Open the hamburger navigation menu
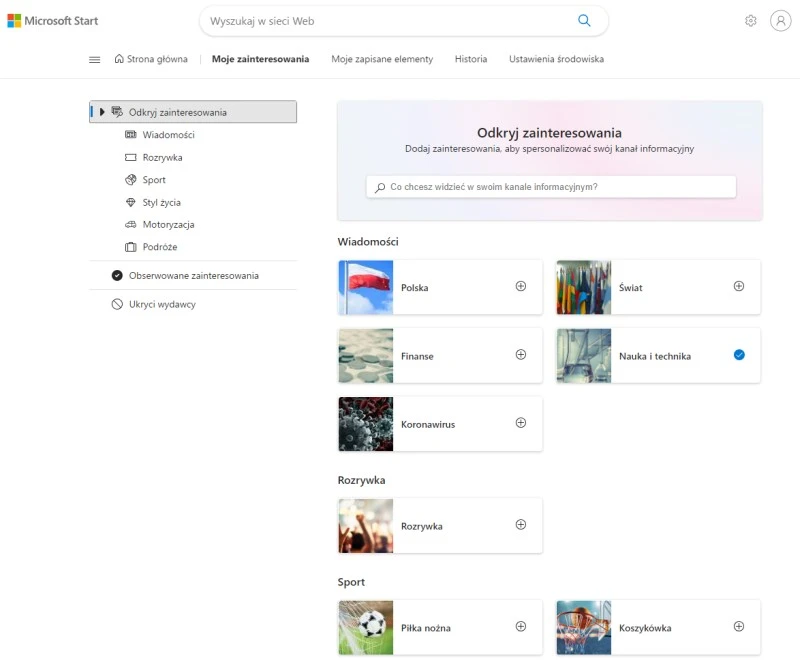800x660 pixels. pyautogui.click(x=95, y=59)
